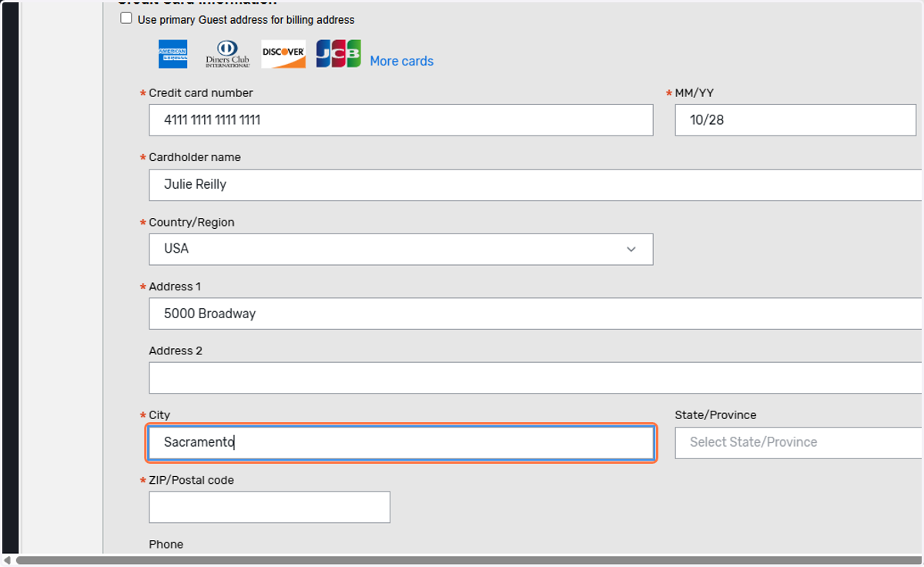The width and height of the screenshot is (924, 567).
Task: Click the Address 1 field with 5000 Broadway
Action: coord(536,314)
